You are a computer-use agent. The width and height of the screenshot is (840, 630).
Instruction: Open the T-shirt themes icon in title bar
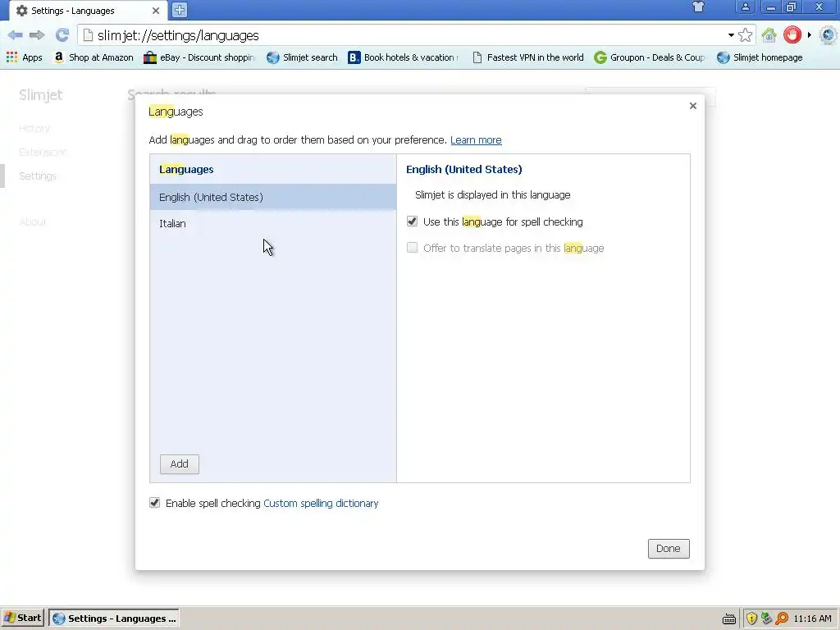pyautogui.click(x=698, y=7)
